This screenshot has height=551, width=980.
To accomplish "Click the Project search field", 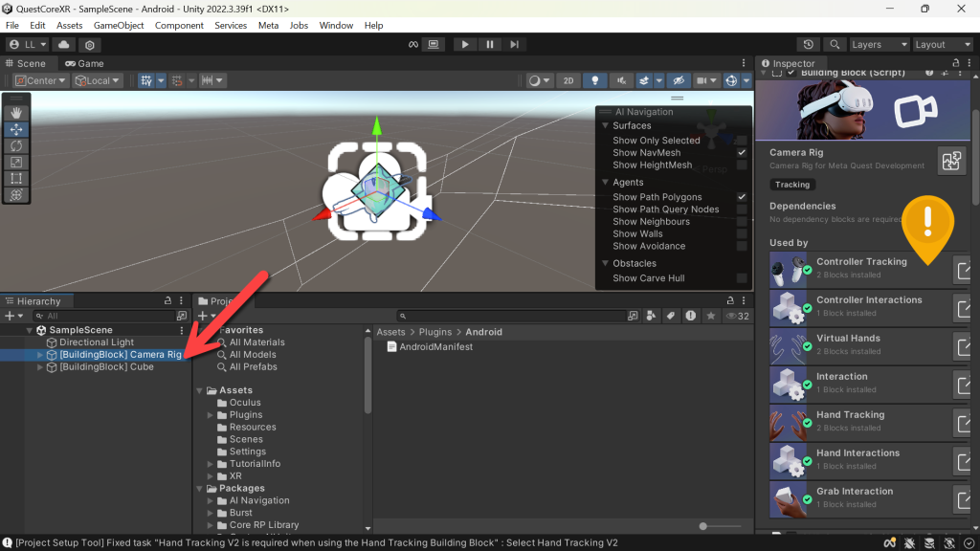I will 511,316.
